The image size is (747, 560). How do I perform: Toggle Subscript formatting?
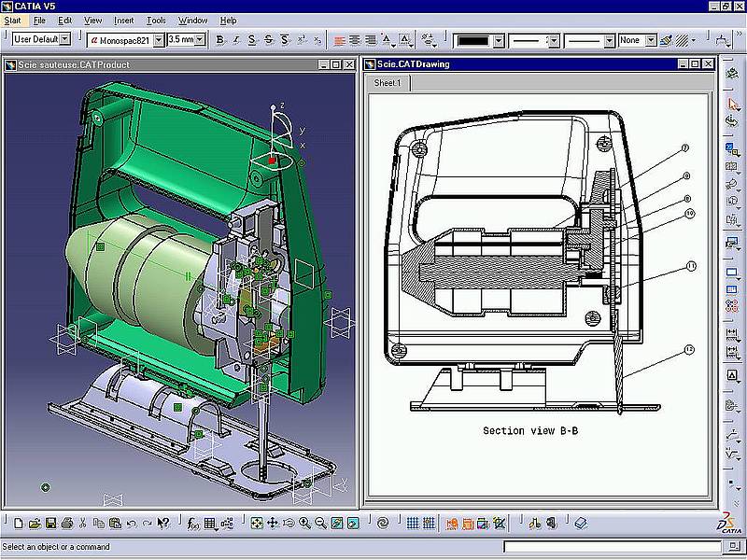coord(317,40)
